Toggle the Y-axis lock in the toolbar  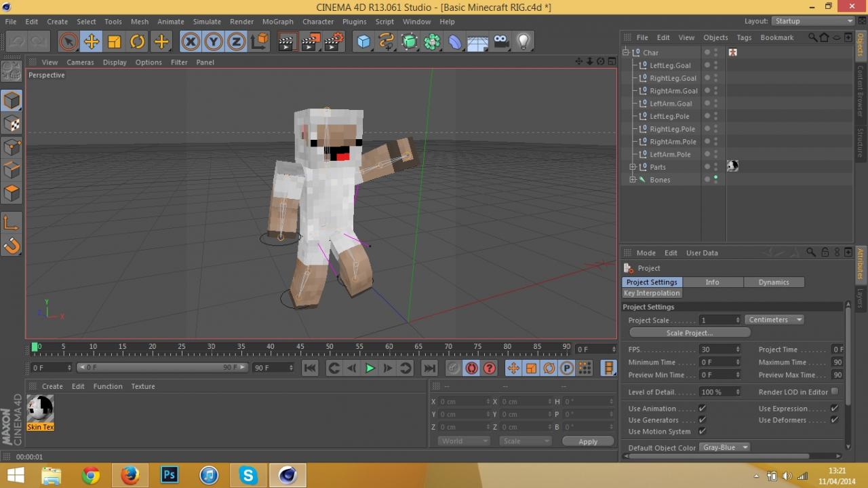point(213,41)
